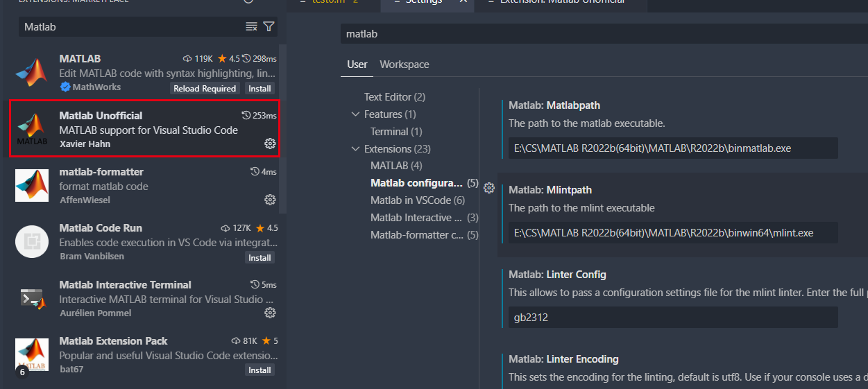
Task: Select Matlab-formatter c... (5) tree entry
Action: [425, 235]
